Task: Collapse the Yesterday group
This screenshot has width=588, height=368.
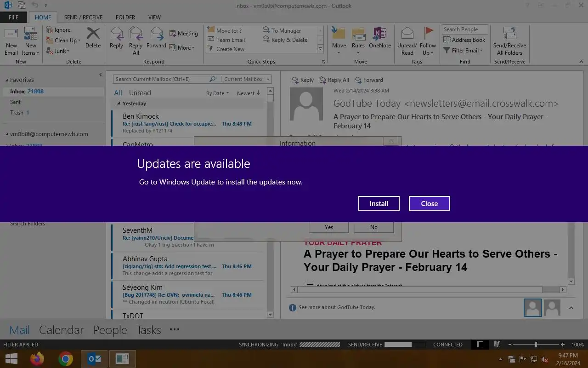Action: [119, 103]
